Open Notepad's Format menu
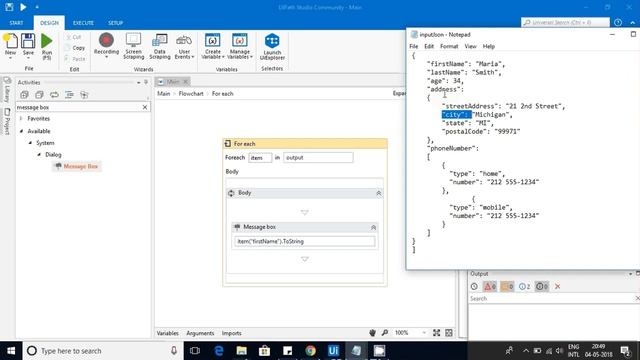 (449, 46)
